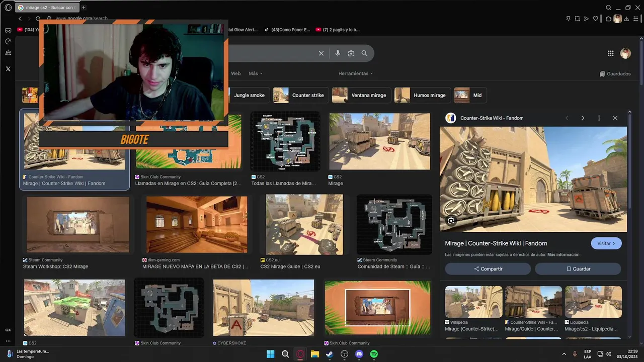This screenshot has height=362, width=644.
Task: Open Opera easy setup sliders icon
Action: [636, 19]
